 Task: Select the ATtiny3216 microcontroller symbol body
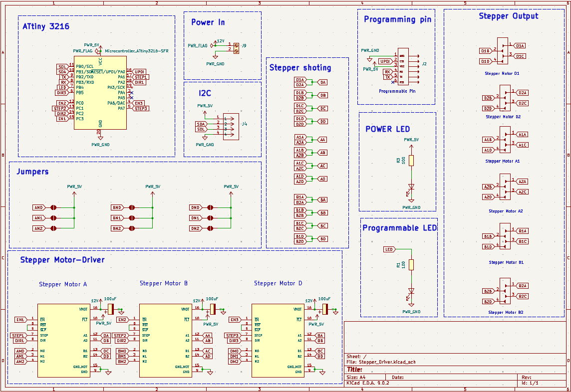100,92
